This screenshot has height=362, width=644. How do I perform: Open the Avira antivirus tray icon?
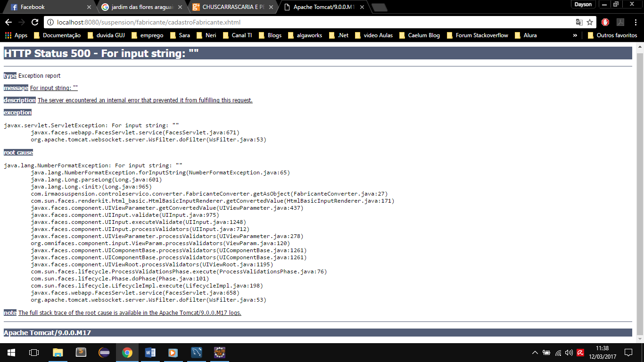point(581,353)
